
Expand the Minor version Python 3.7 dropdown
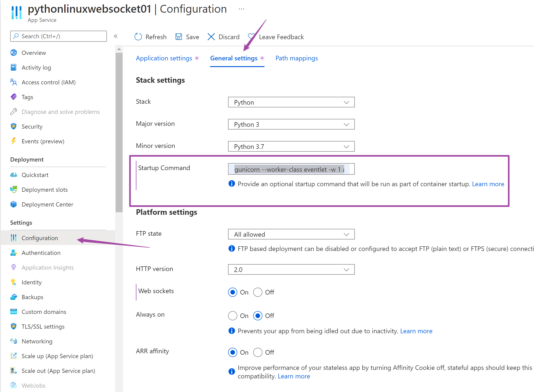(291, 146)
